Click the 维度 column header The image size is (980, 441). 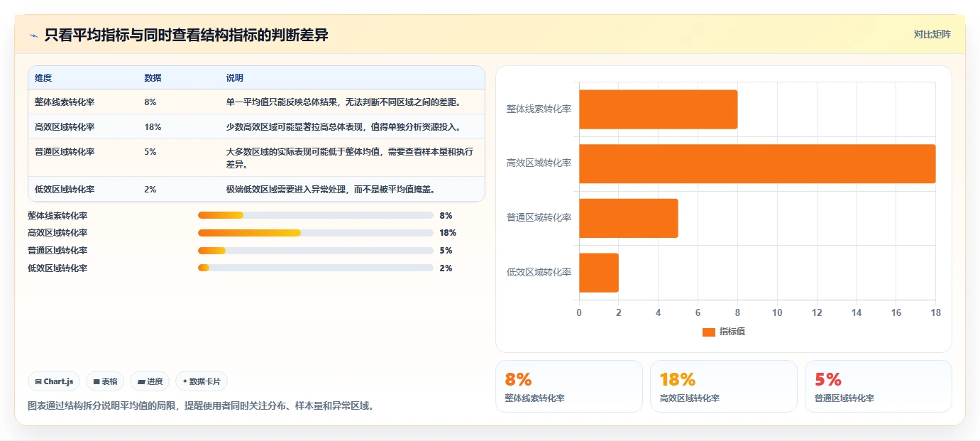(43, 78)
